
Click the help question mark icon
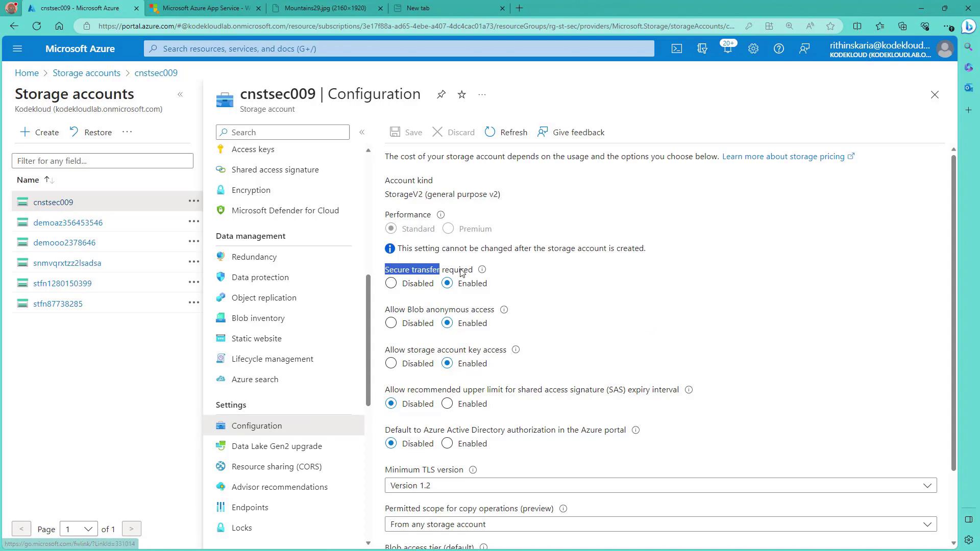coord(778,49)
